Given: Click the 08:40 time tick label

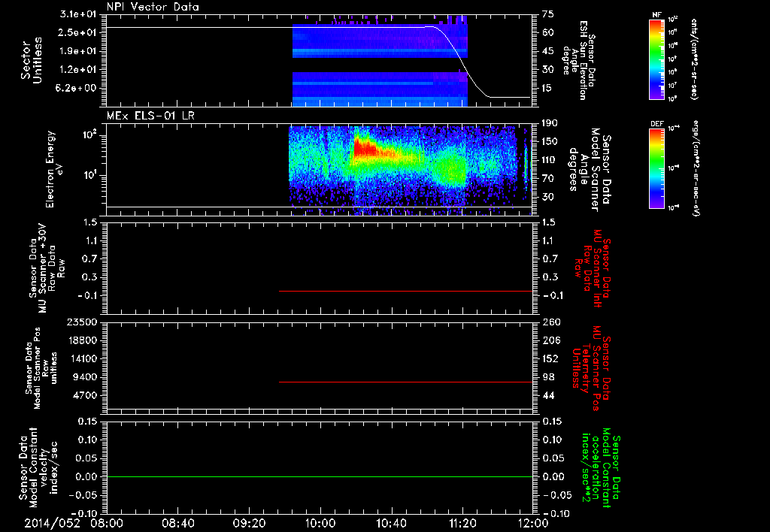Looking at the screenshot, I should coord(178,523).
